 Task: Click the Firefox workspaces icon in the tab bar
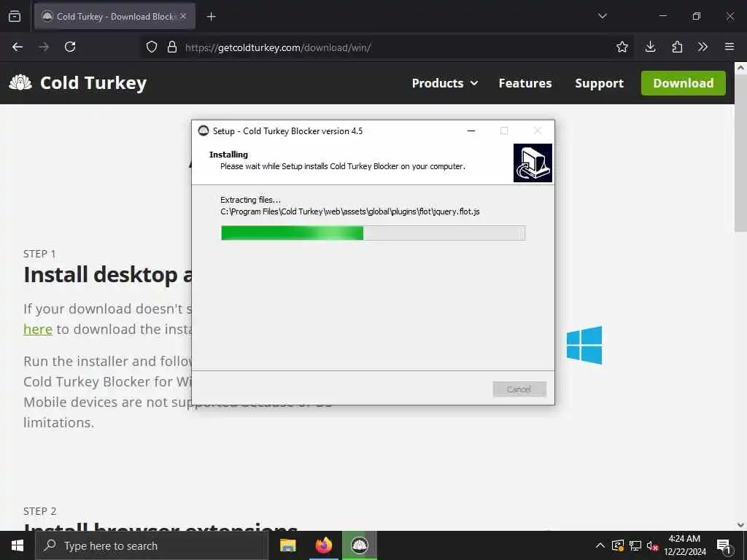coord(15,16)
